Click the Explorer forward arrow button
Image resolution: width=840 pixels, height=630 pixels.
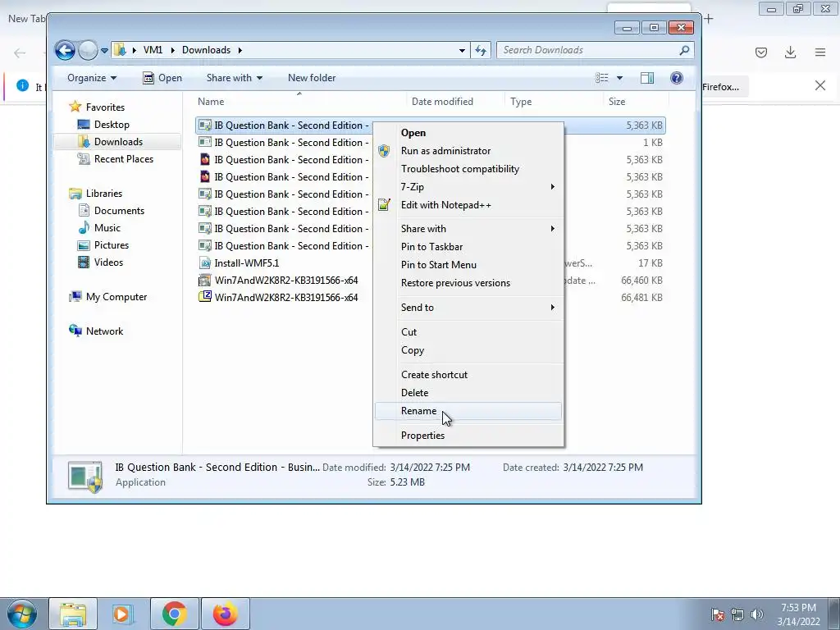pos(88,50)
